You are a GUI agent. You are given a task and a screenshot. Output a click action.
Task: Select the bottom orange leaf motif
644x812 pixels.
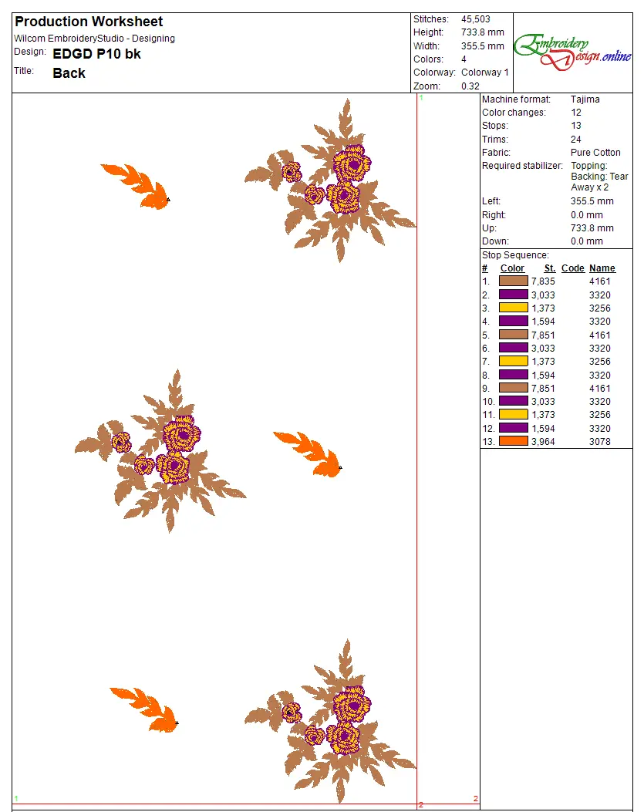[147, 709]
